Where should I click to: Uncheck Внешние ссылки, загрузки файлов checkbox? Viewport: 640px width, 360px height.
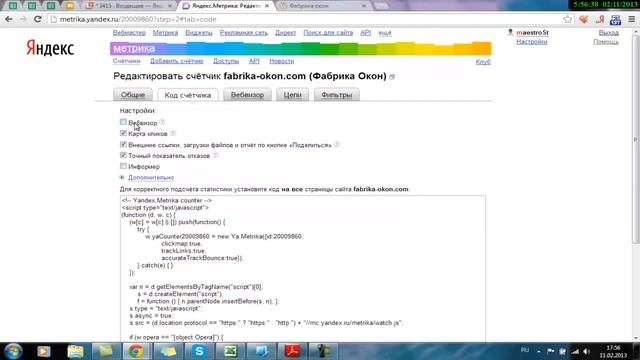[x=123, y=144]
